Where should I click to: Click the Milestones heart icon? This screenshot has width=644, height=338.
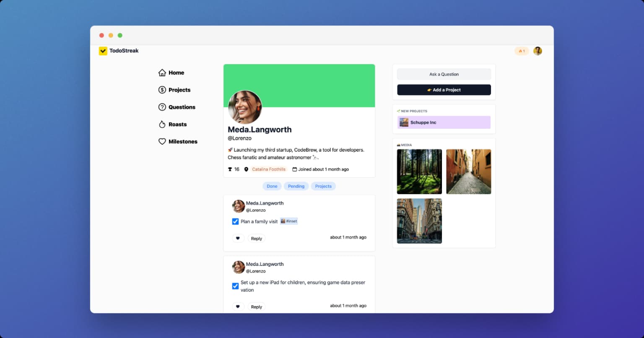162,142
